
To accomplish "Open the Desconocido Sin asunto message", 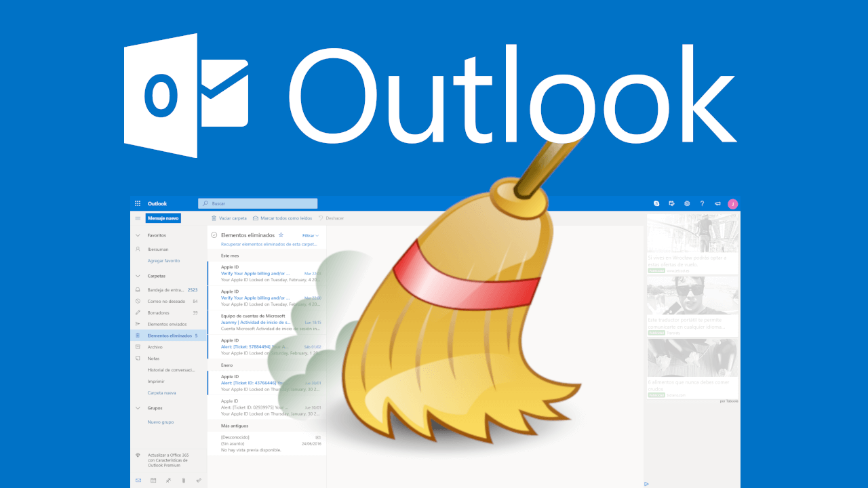I will point(267,443).
